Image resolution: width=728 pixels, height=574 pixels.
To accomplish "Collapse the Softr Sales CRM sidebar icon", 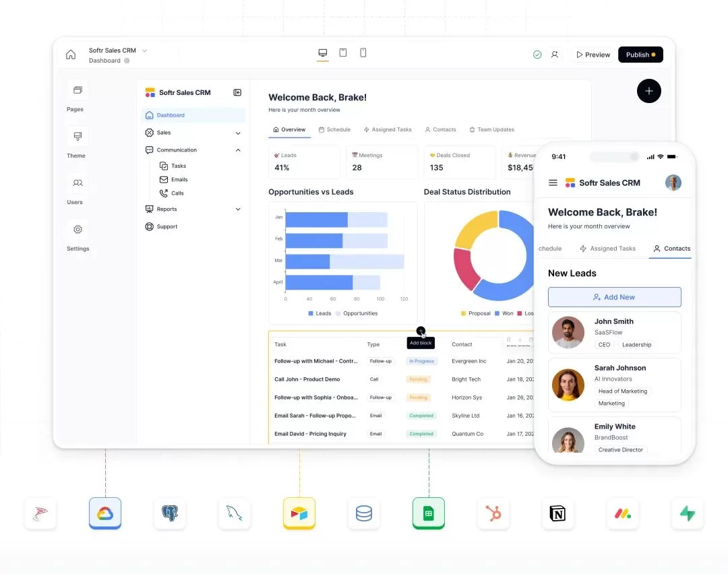I will [x=237, y=92].
